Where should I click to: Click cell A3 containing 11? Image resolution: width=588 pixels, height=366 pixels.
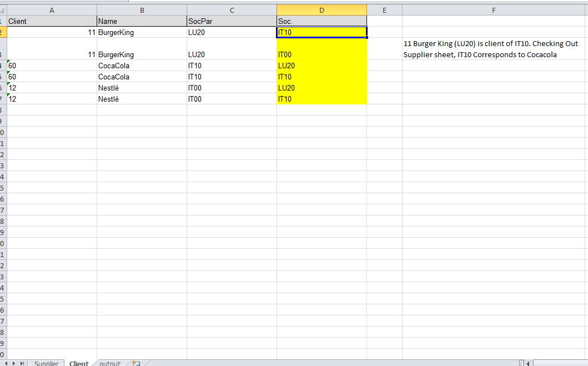pos(52,49)
